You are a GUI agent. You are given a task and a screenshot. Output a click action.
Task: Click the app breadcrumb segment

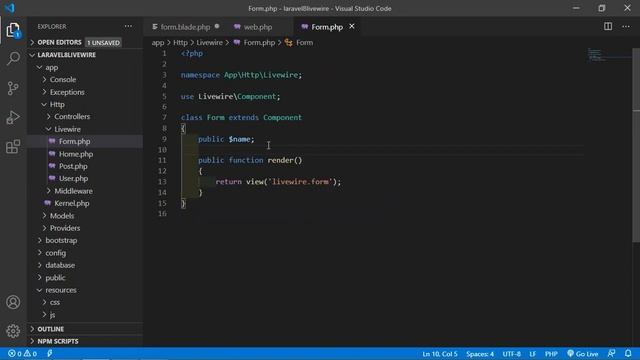point(158,42)
